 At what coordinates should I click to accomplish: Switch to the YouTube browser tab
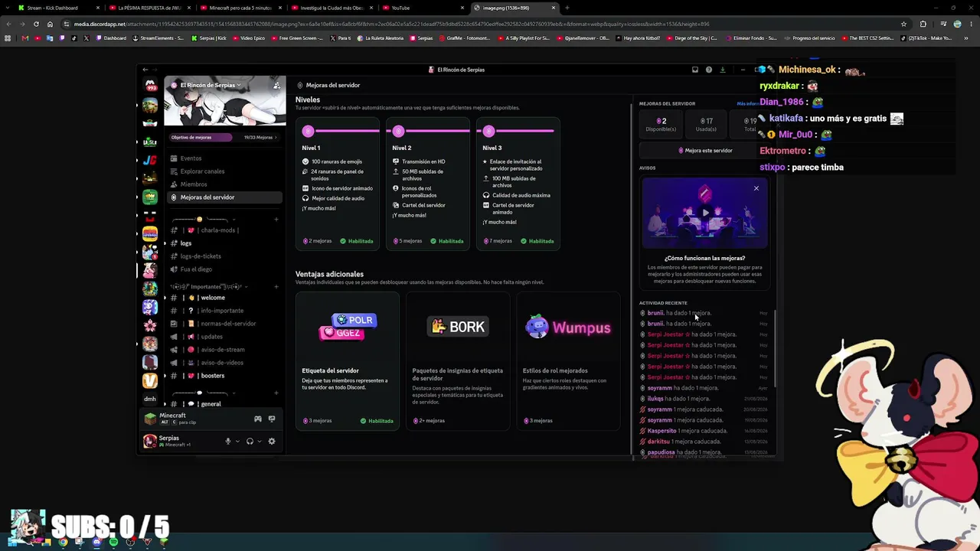click(x=423, y=8)
